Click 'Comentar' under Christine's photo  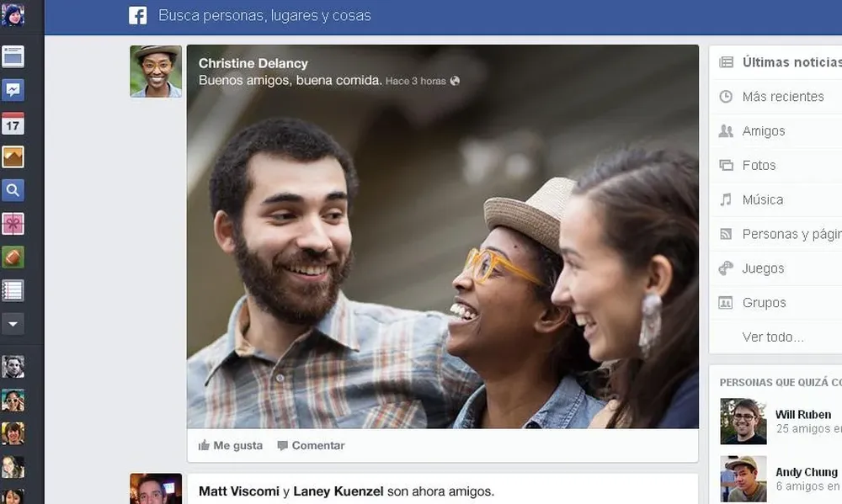click(311, 446)
